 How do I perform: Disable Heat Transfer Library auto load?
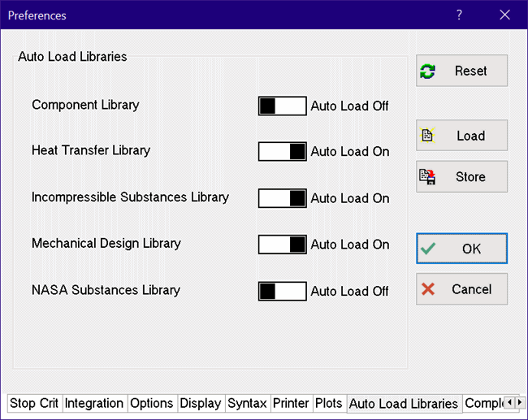[282, 151]
